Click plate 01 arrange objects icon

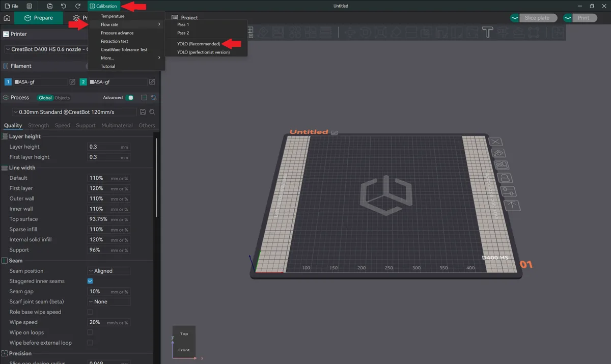pyautogui.click(x=502, y=165)
